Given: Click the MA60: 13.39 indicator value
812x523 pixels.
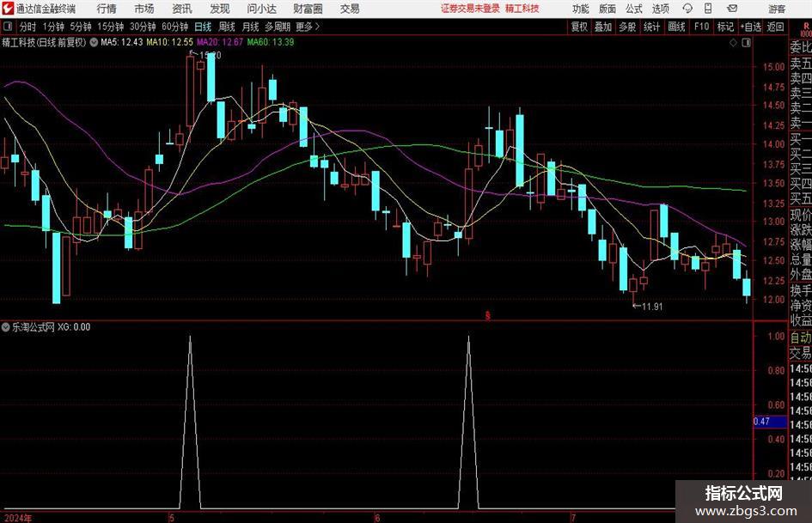Looking at the screenshot, I should (x=271, y=42).
